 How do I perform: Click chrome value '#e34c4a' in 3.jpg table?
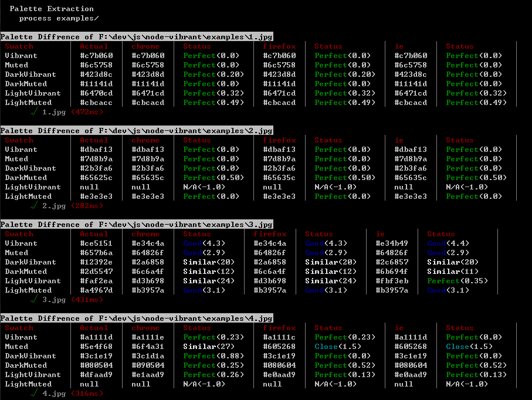148,243
